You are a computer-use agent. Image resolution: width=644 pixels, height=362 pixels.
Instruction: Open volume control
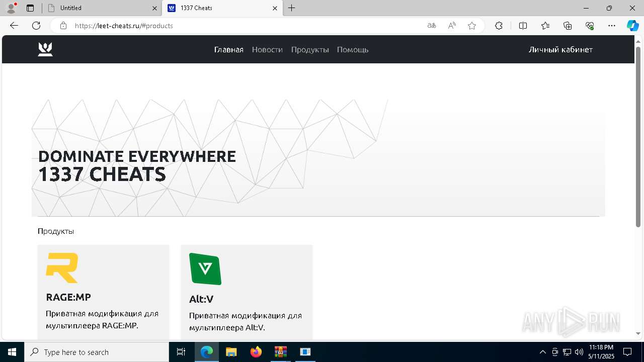tap(579, 352)
